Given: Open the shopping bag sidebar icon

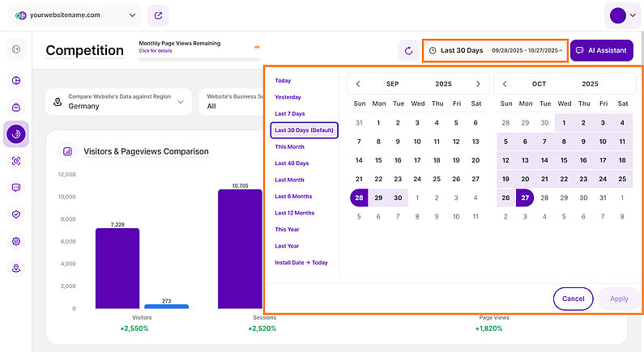Looking at the screenshot, I should [16, 107].
